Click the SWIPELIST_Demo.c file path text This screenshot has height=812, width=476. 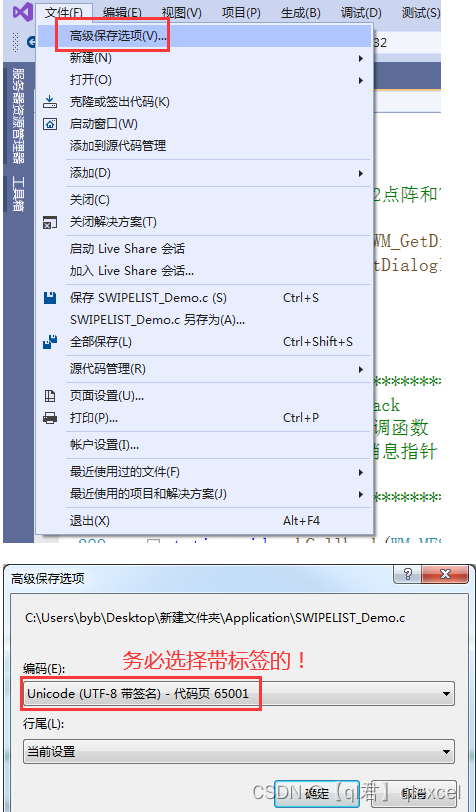click(215, 618)
